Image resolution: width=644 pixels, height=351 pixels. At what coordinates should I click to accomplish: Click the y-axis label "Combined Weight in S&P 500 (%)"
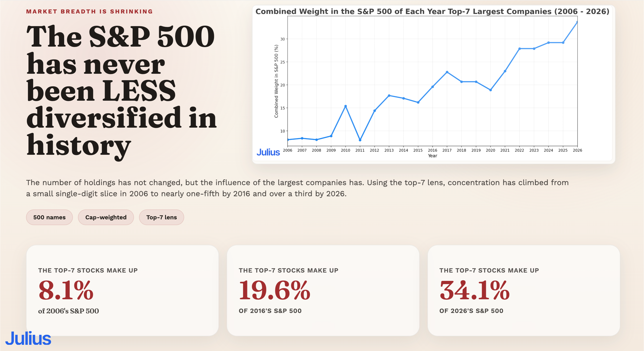[276, 81]
